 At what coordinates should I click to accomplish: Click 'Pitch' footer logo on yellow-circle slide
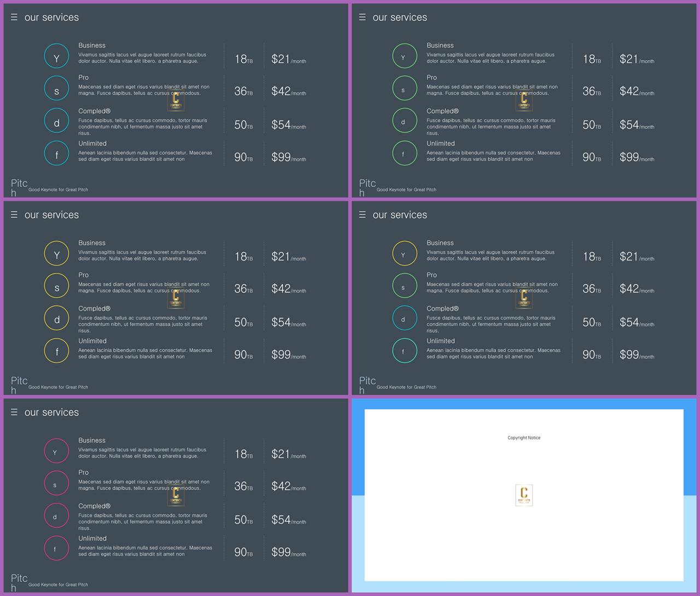click(19, 385)
